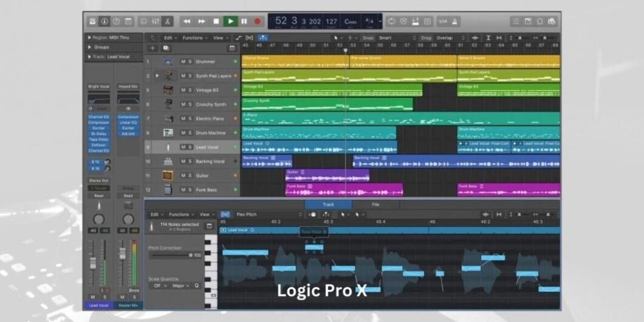Solo the Funk Bass track
The image size is (644, 322).
pyautogui.click(x=190, y=190)
